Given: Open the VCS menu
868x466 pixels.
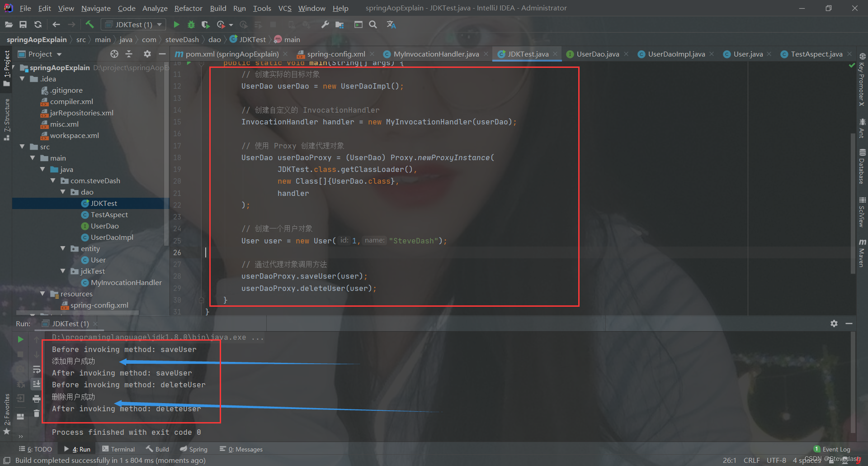Looking at the screenshot, I should point(285,8).
